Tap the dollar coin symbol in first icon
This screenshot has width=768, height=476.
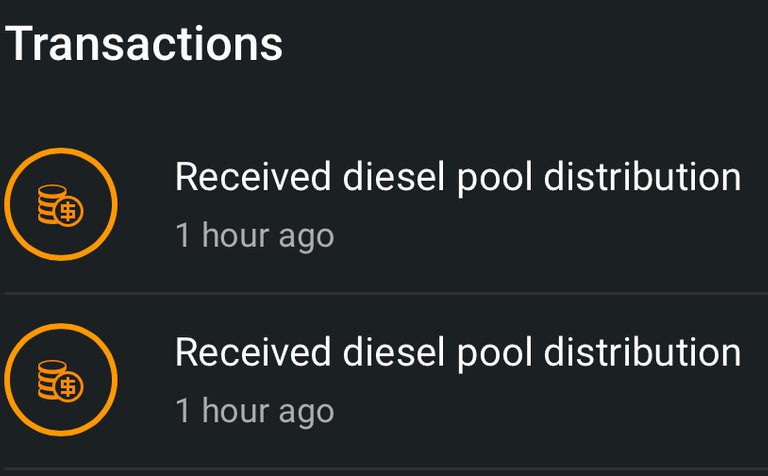[69, 212]
